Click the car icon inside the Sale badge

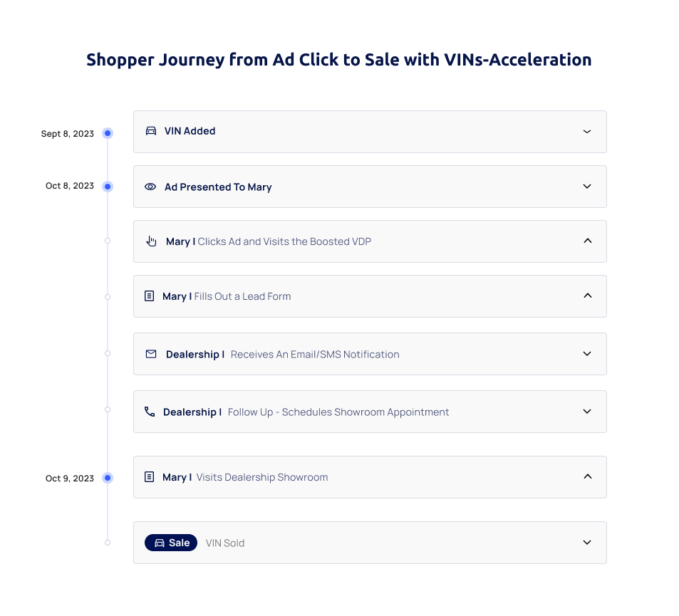click(x=160, y=543)
